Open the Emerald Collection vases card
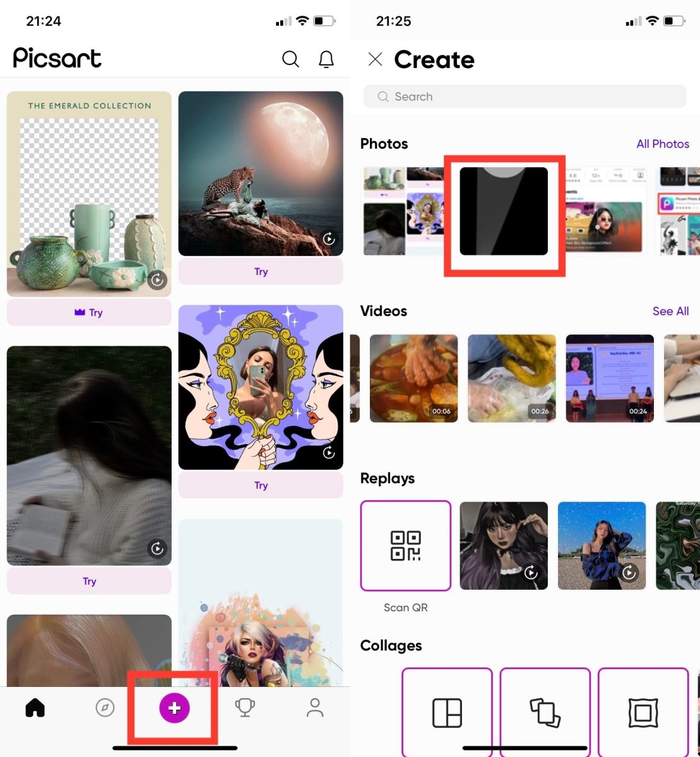Image resolution: width=700 pixels, height=757 pixels. tap(89, 194)
